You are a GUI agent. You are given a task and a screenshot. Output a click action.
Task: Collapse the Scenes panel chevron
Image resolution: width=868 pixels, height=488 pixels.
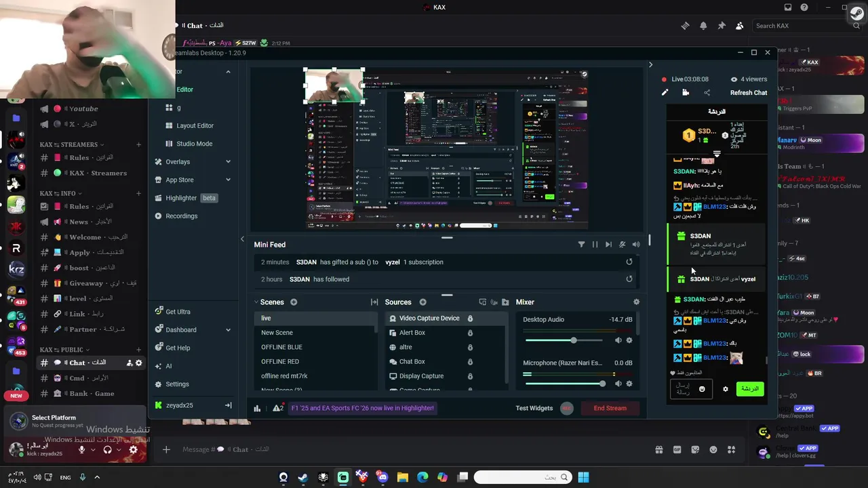(257, 302)
